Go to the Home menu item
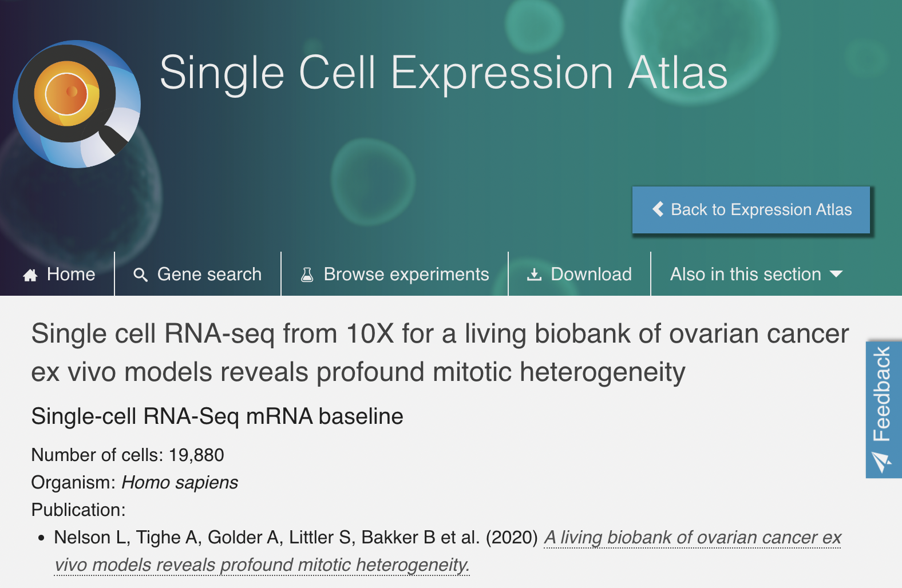 point(71,275)
